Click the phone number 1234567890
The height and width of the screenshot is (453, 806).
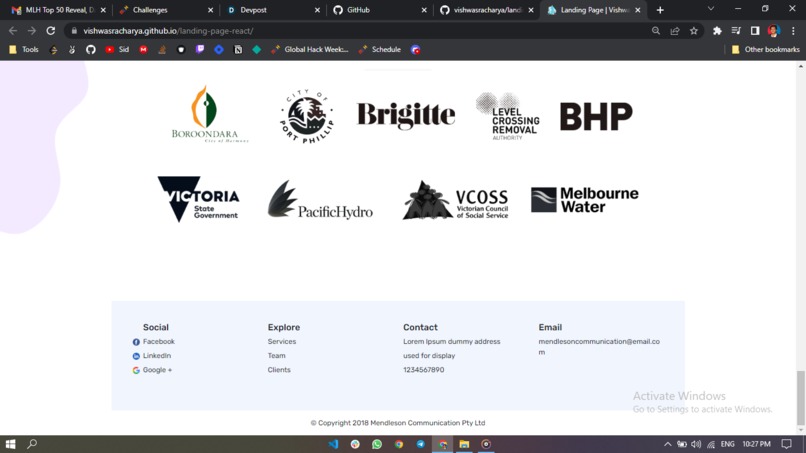coord(424,370)
